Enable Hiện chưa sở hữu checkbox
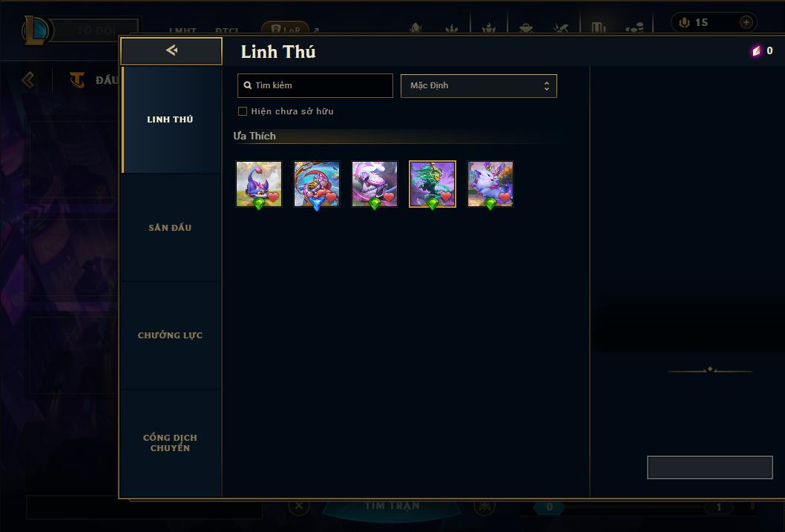Screen dimensions: 785x532 243,111
